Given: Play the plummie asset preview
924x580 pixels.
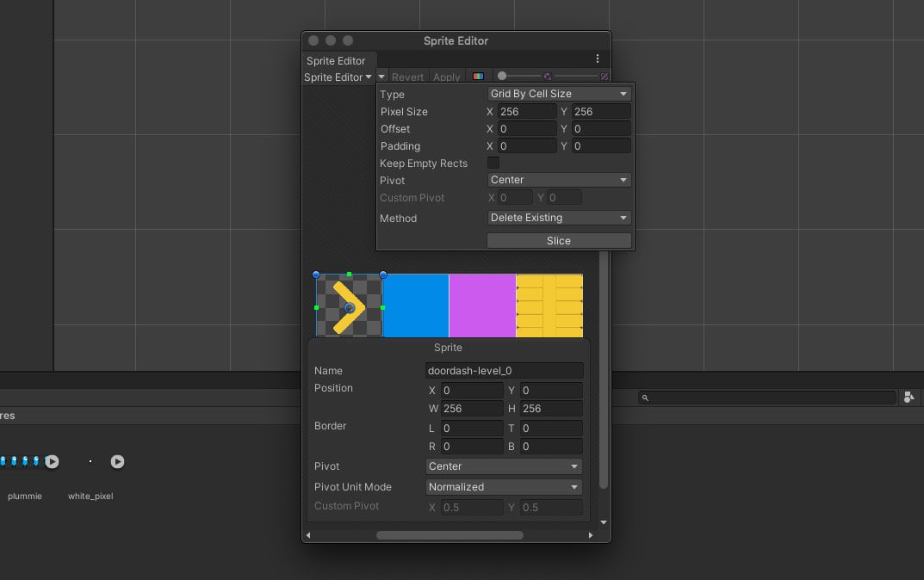Looking at the screenshot, I should (x=52, y=461).
